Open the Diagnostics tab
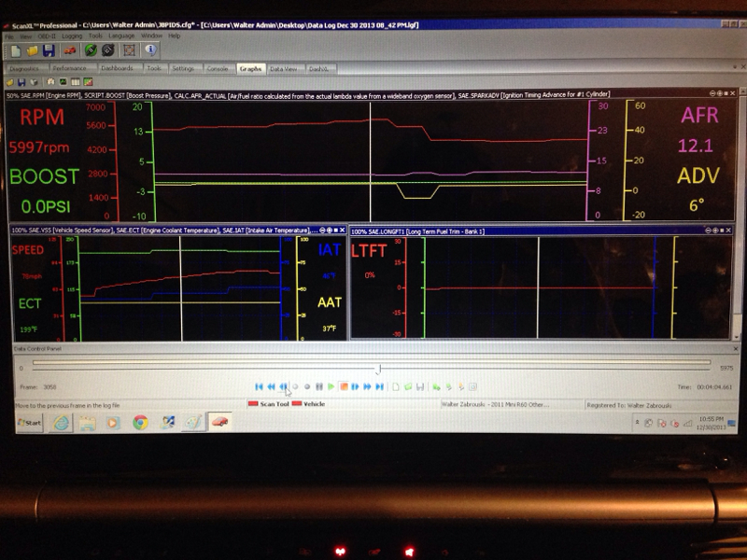The width and height of the screenshot is (747, 560). coord(26,68)
